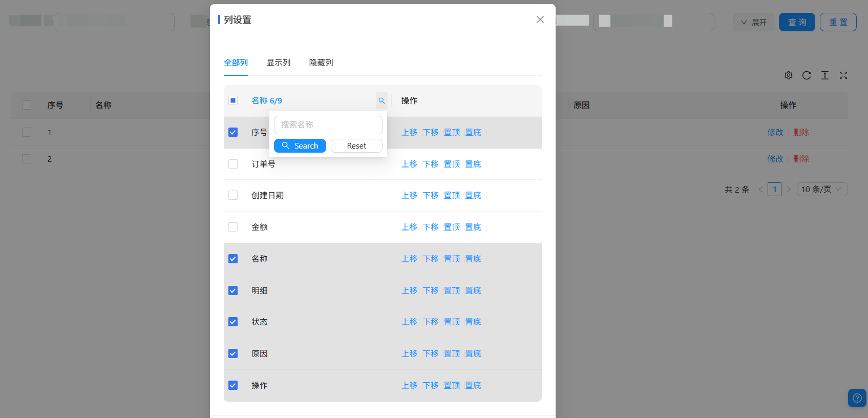The image size is (868, 418).
Task: Open the 10 条/页 page size dropdown
Action: (822, 190)
